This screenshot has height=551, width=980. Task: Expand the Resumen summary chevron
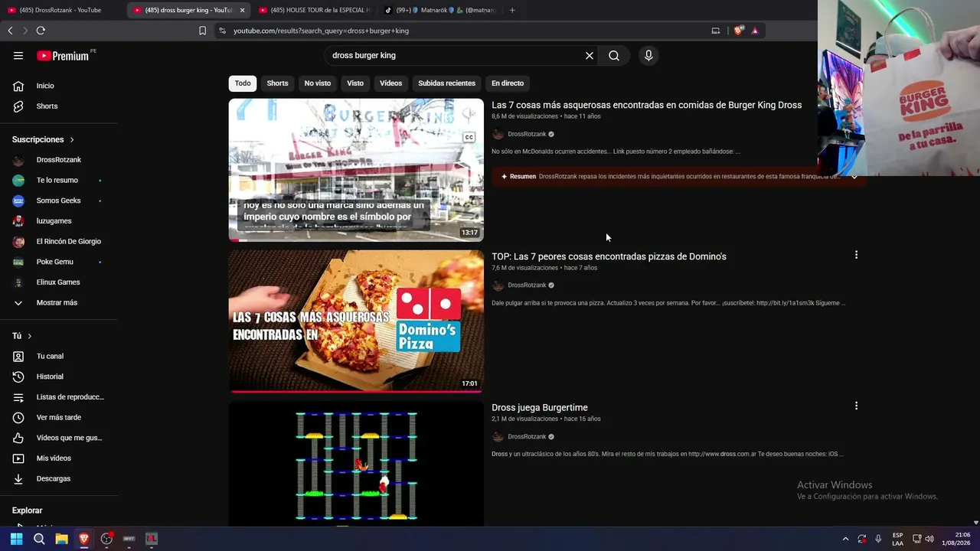(854, 177)
